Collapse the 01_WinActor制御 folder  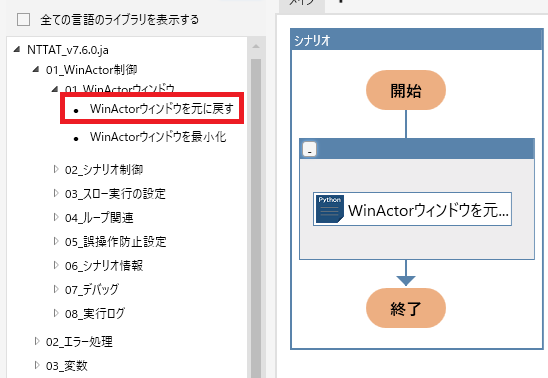[36, 69]
